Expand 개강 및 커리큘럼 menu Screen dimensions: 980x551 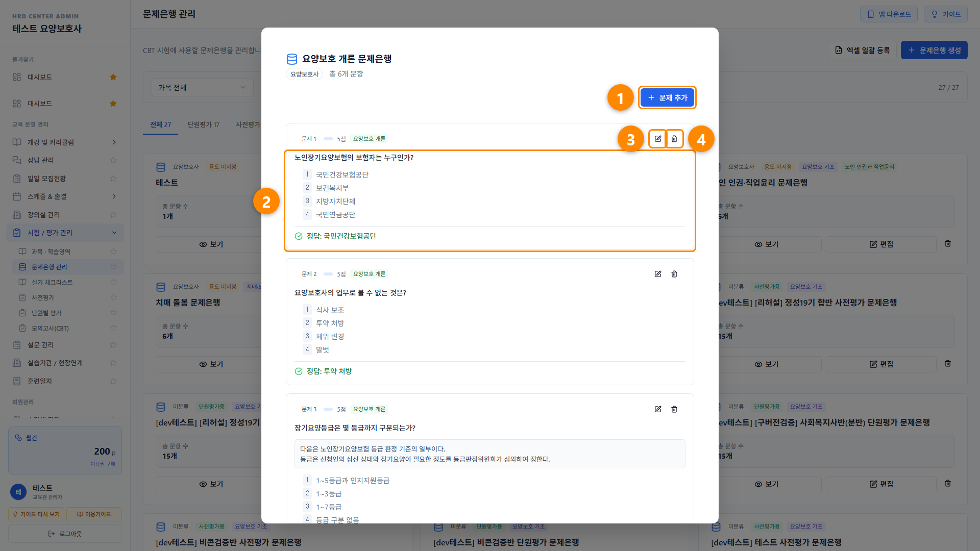(x=65, y=142)
